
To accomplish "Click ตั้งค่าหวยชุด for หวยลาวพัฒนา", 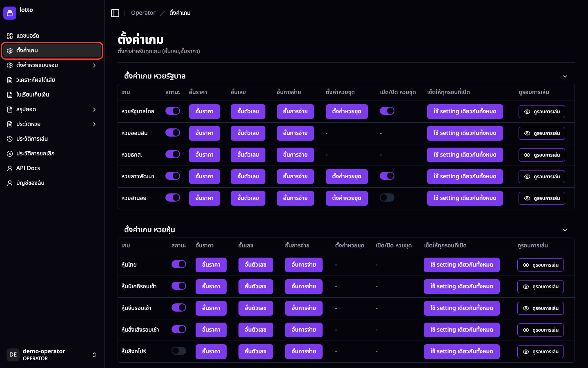I will pyautogui.click(x=347, y=176).
